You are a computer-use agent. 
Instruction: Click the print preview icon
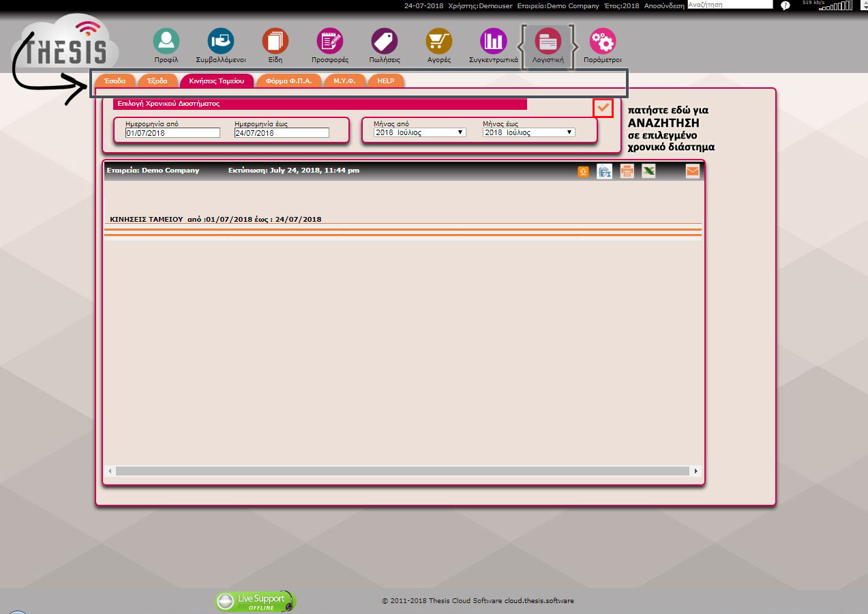click(x=604, y=171)
